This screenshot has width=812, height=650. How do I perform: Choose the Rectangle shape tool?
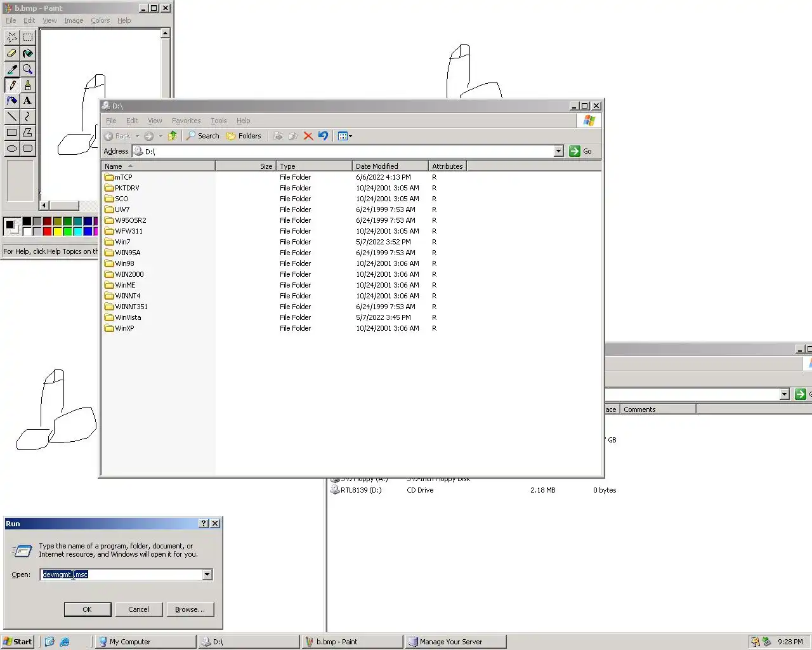[x=12, y=133]
